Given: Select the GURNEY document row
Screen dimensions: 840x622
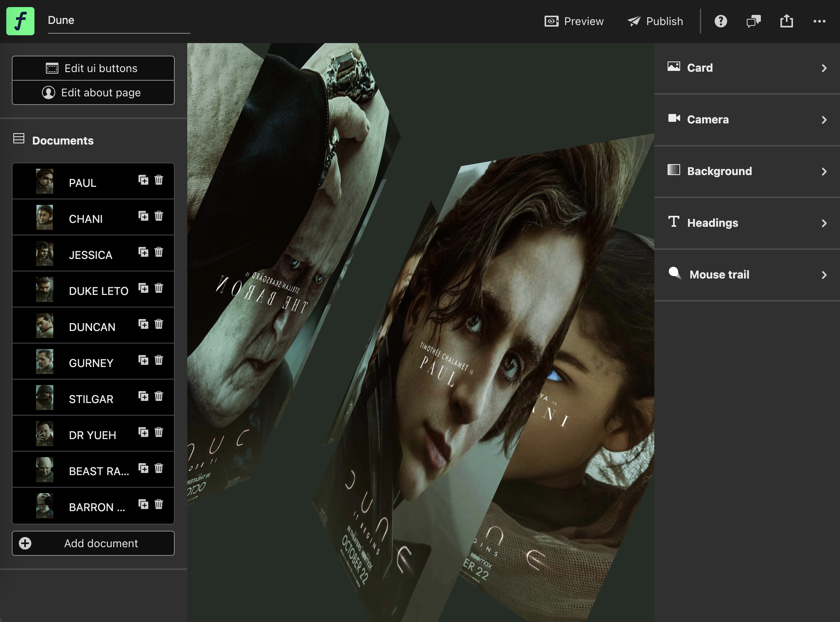Looking at the screenshot, I should pyautogui.click(x=93, y=362).
